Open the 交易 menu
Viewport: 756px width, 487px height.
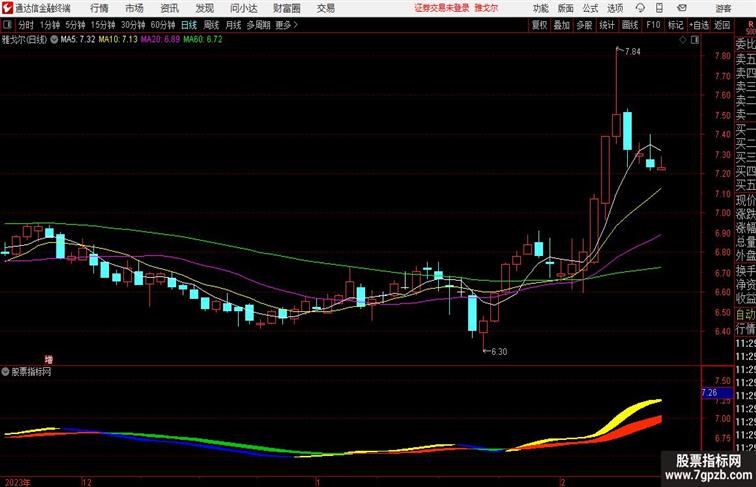click(x=325, y=8)
